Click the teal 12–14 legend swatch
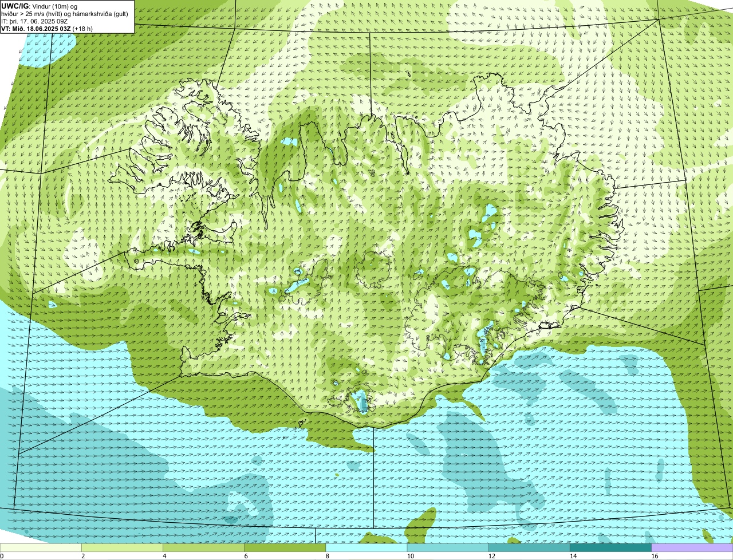733x560 pixels. [x=530, y=548]
